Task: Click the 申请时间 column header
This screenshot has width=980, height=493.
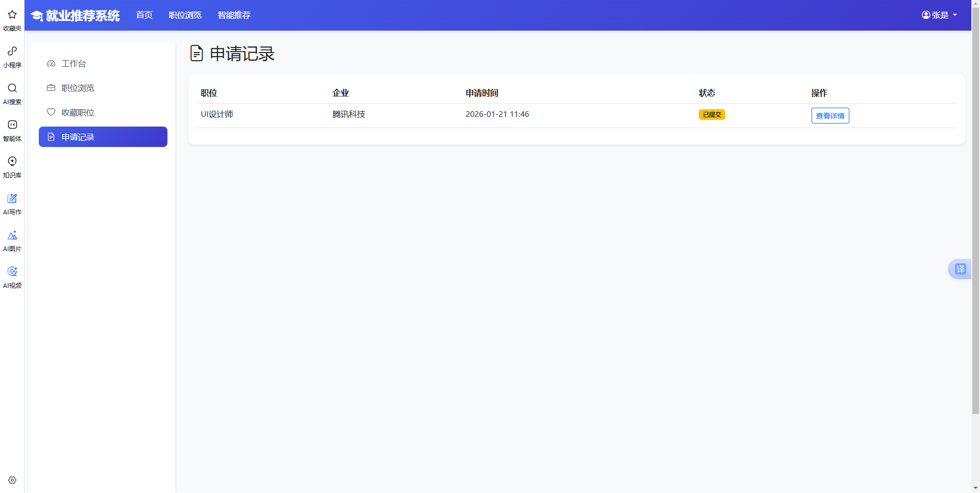Action: (482, 93)
